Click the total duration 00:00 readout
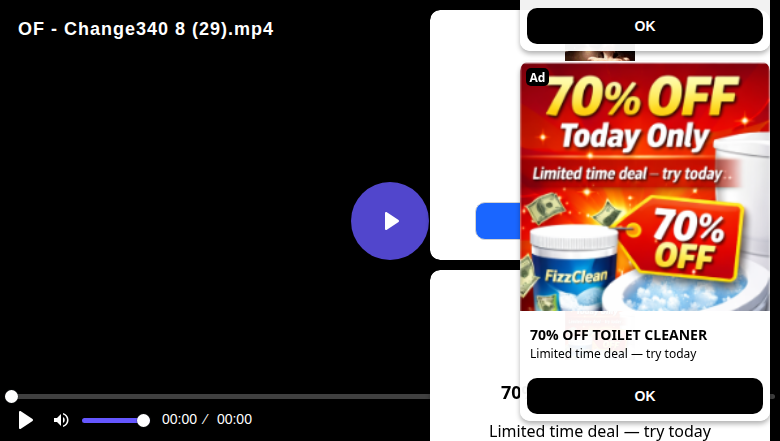 [234, 420]
